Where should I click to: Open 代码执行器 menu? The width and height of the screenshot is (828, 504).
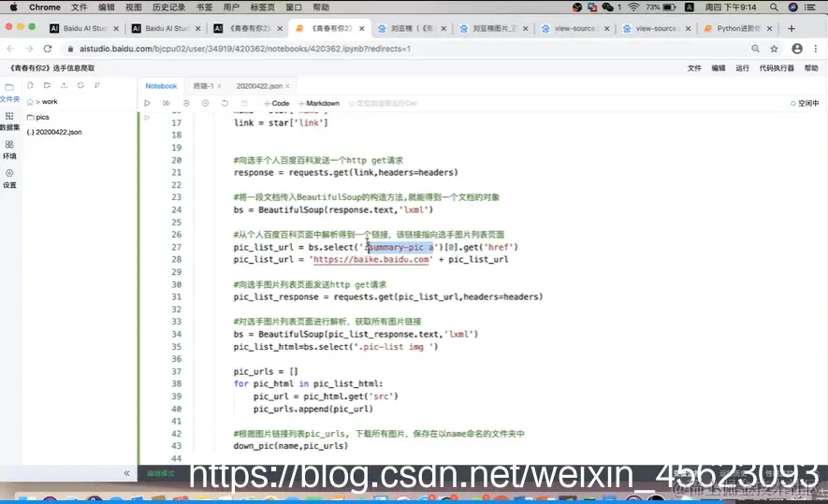pyautogui.click(x=777, y=68)
